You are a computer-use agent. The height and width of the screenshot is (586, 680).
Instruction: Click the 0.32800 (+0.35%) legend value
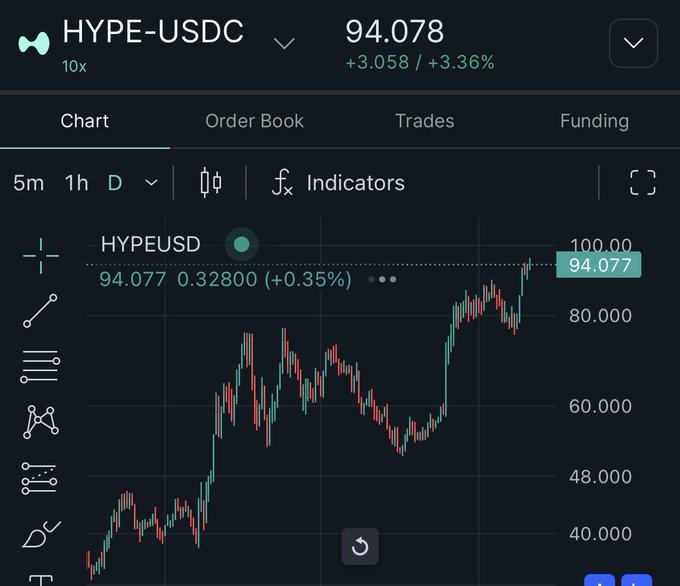point(264,279)
